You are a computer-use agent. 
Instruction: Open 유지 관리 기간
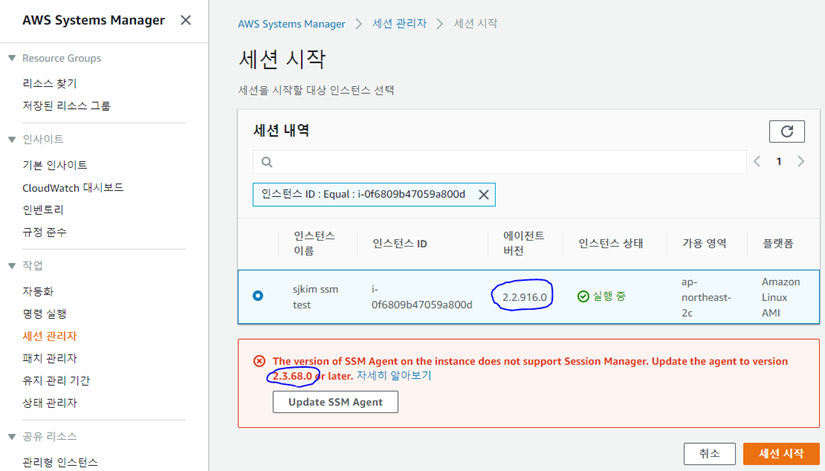[56, 380]
